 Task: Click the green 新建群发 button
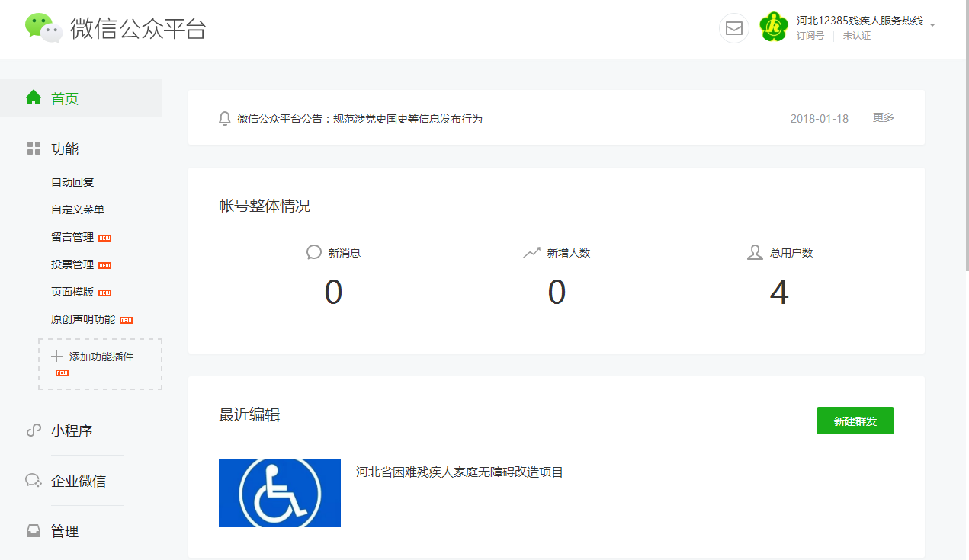pyautogui.click(x=855, y=421)
